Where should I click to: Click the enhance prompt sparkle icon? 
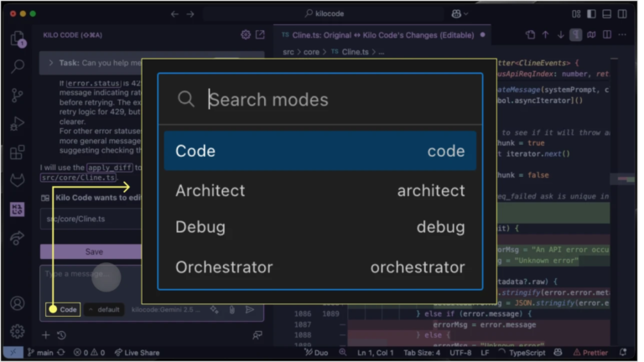point(215,310)
